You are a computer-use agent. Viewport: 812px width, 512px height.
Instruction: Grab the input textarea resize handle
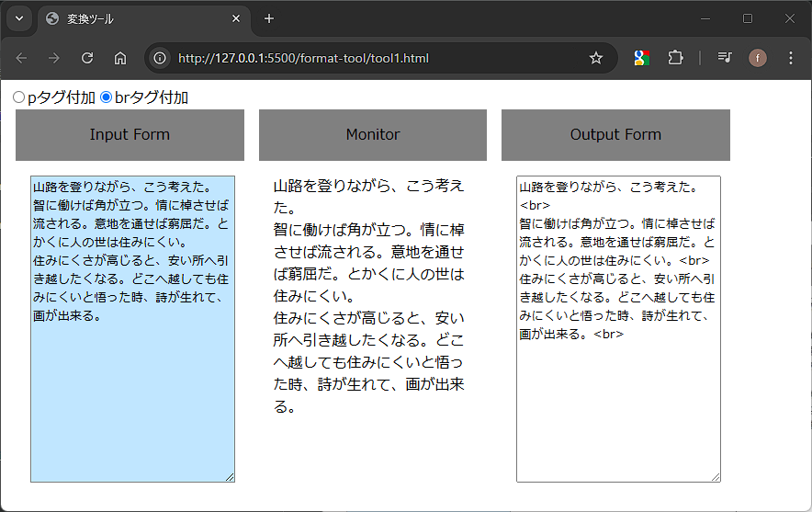click(x=230, y=477)
